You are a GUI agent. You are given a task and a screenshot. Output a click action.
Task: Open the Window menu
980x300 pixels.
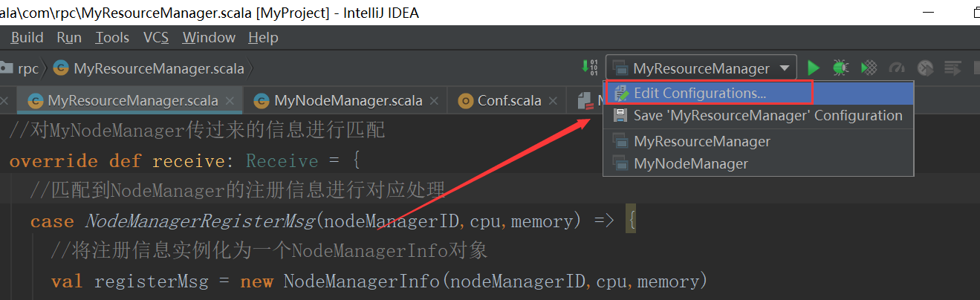pyautogui.click(x=209, y=38)
